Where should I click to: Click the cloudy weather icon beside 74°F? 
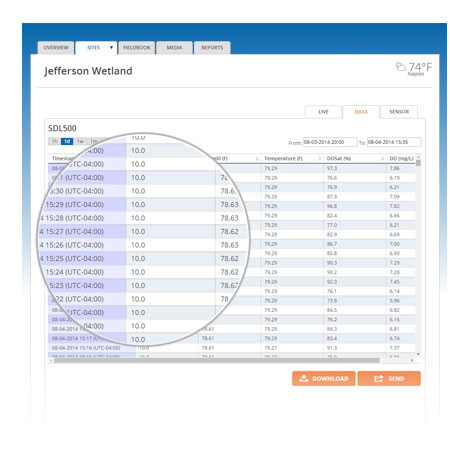pyautogui.click(x=400, y=66)
